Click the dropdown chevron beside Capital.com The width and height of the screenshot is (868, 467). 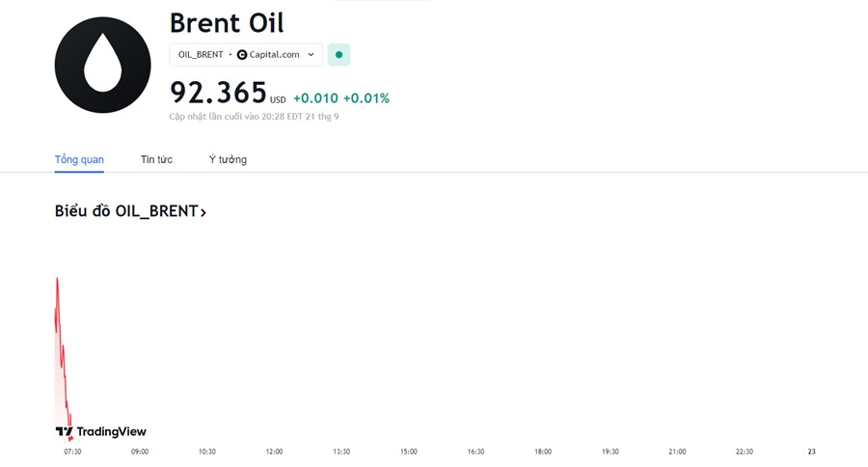click(312, 55)
